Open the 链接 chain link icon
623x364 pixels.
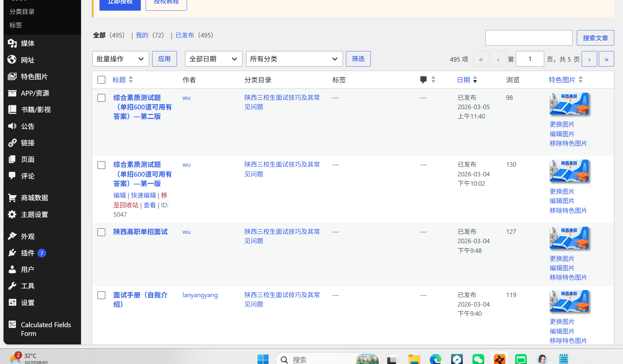click(12, 143)
